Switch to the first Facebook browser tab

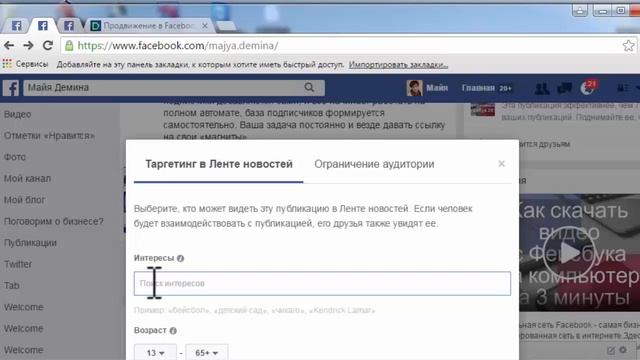(x=17, y=26)
